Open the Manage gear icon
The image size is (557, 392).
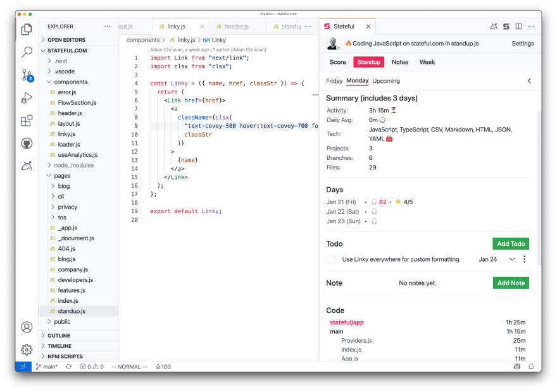[27, 350]
